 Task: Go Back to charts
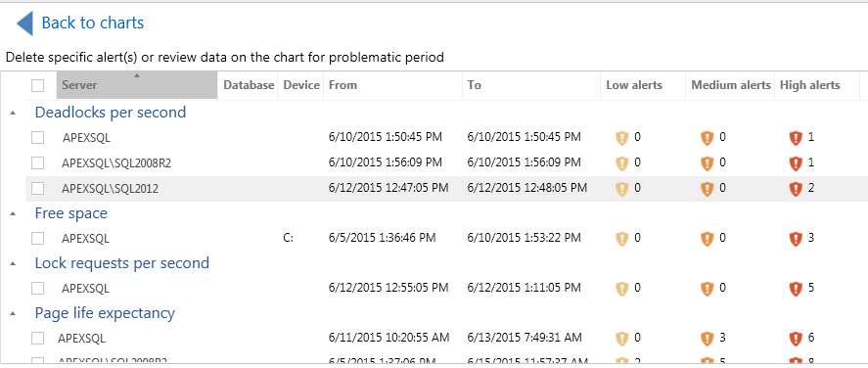(92, 23)
